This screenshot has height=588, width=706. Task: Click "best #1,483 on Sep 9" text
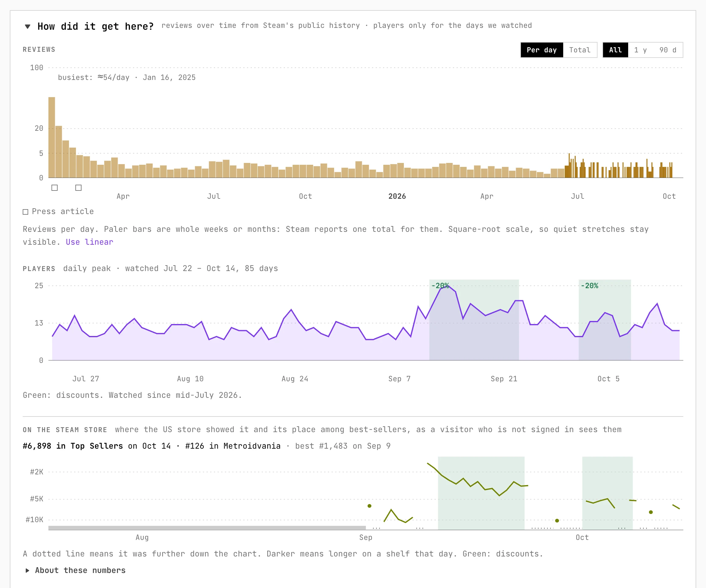pos(343,446)
